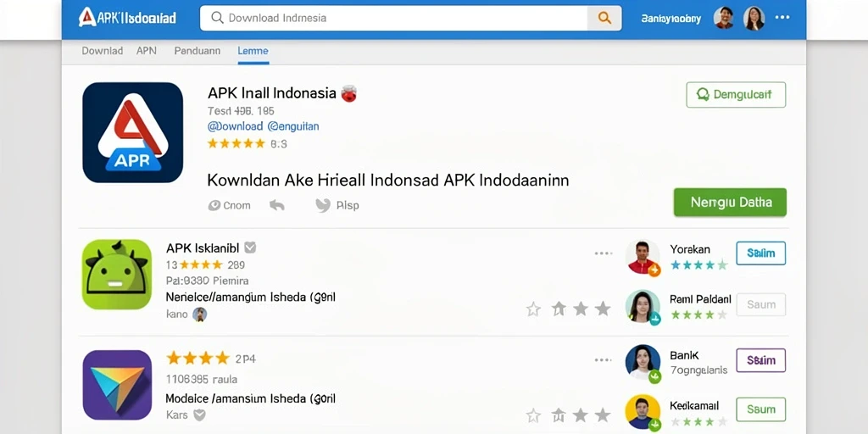The height and width of the screenshot is (434, 868).
Task: Click the Nenelce/amangum Isheda text
Action: point(251,298)
